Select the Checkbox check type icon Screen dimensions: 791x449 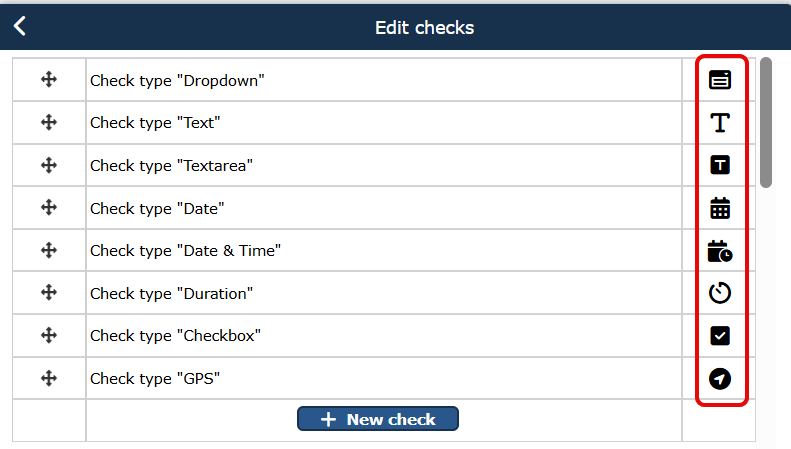pyautogui.click(x=720, y=335)
